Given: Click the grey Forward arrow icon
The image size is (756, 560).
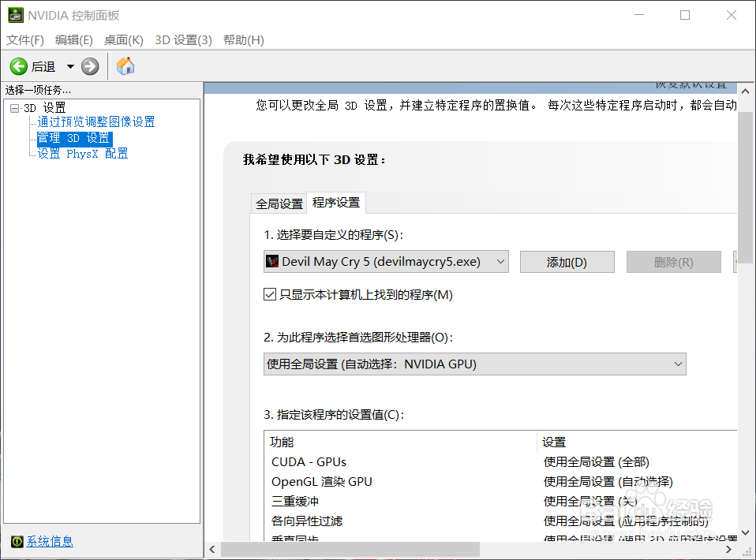Looking at the screenshot, I should pyautogui.click(x=90, y=66).
